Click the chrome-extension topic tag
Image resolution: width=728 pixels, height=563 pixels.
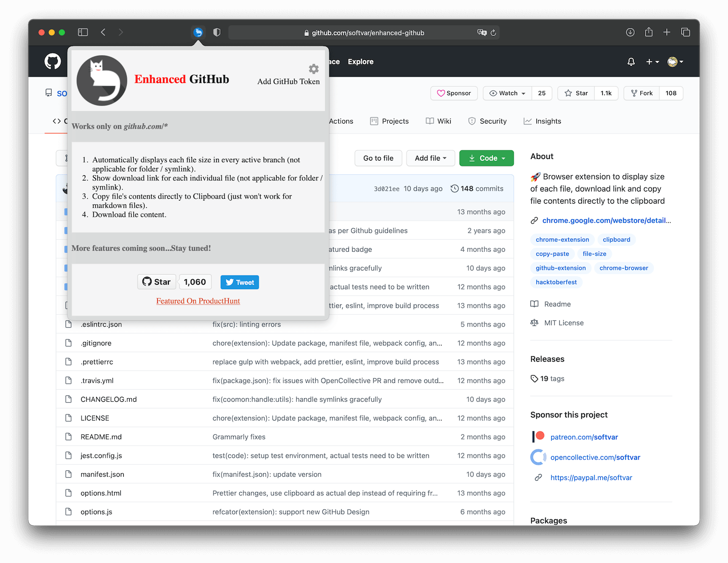click(562, 240)
